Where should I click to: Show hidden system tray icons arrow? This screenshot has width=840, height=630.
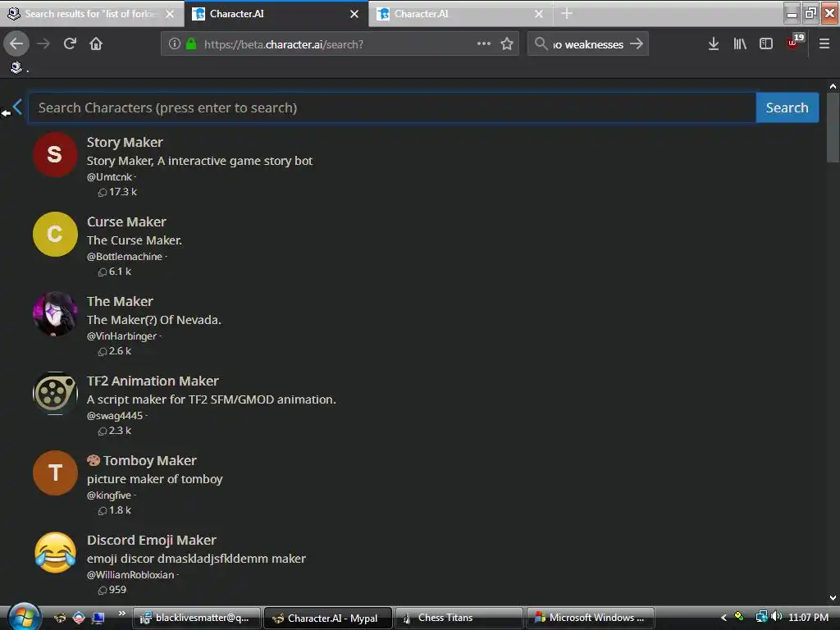click(724, 618)
